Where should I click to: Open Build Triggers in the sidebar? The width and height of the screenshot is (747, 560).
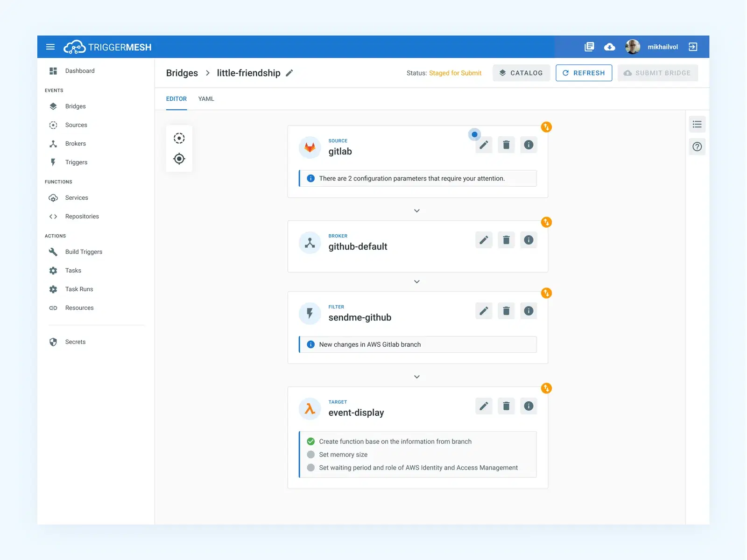[x=84, y=252]
